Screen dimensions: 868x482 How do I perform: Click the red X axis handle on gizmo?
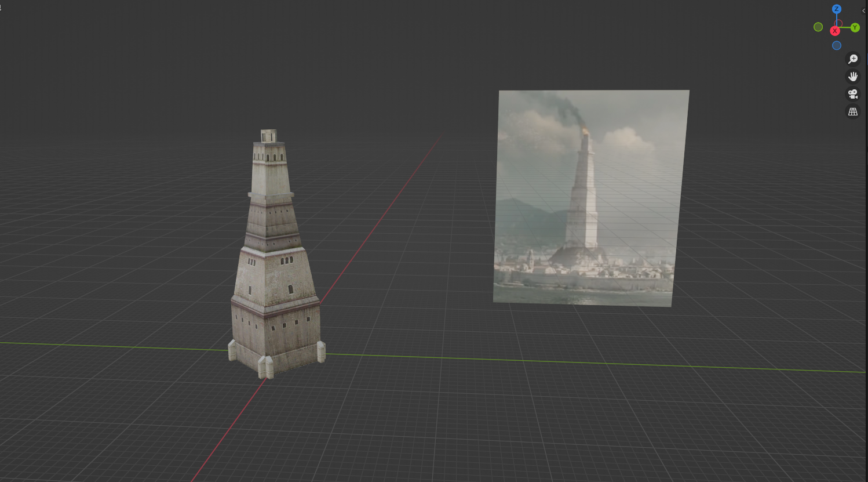[835, 31]
